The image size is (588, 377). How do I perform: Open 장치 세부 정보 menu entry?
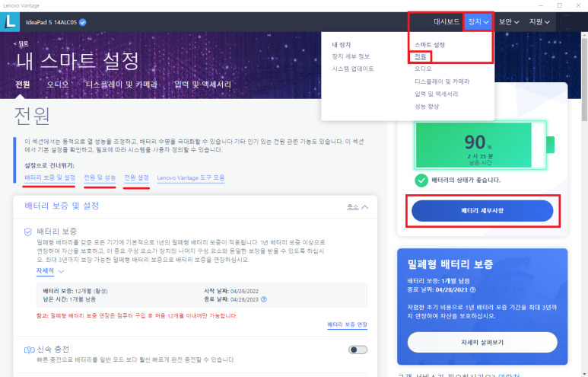click(x=351, y=56)
